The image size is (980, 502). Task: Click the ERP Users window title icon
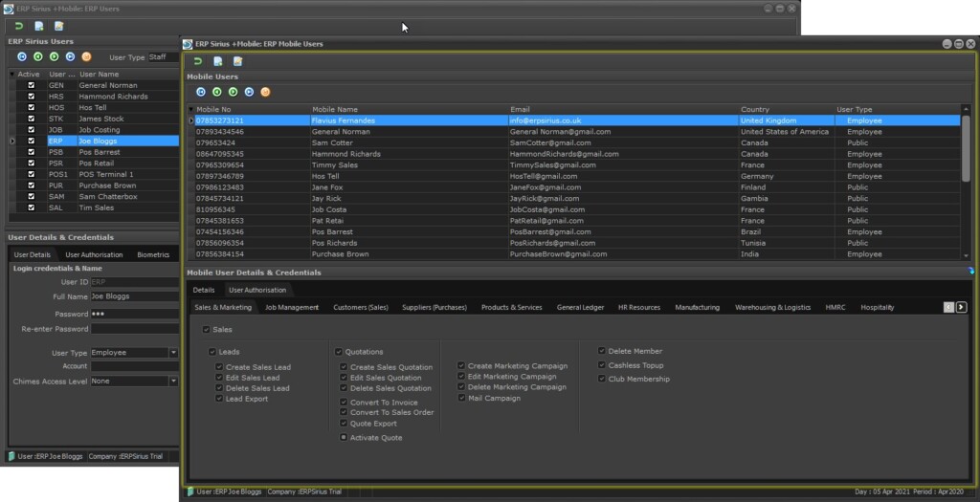(x=9, y=9)
